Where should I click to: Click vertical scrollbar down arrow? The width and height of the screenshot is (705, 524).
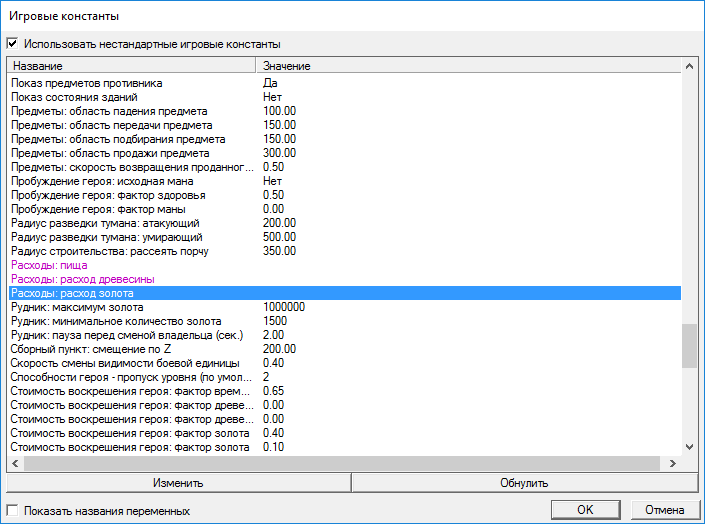[689, 447]
